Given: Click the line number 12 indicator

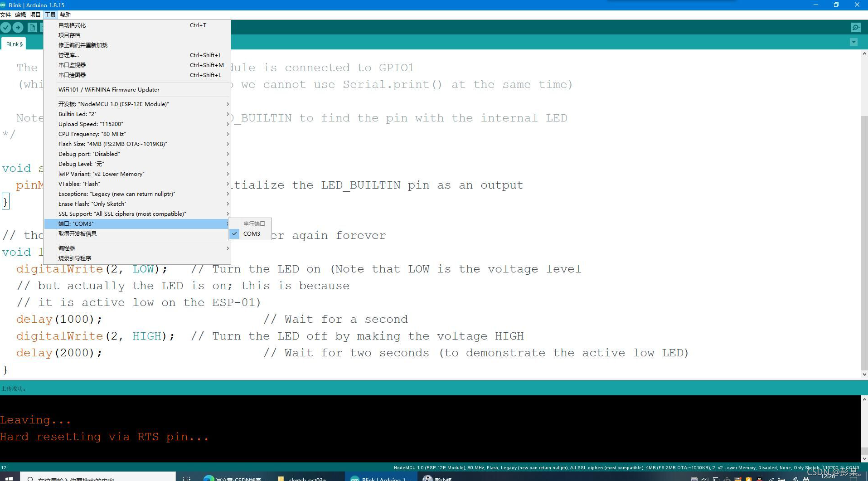Looking at the screenshot, I should coord(4,468).
